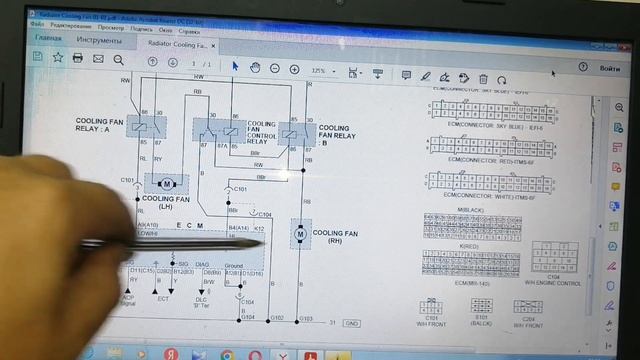Open the find text magnifier icon
This screenshot has height=360, width=640.
(x=118, y=60)
